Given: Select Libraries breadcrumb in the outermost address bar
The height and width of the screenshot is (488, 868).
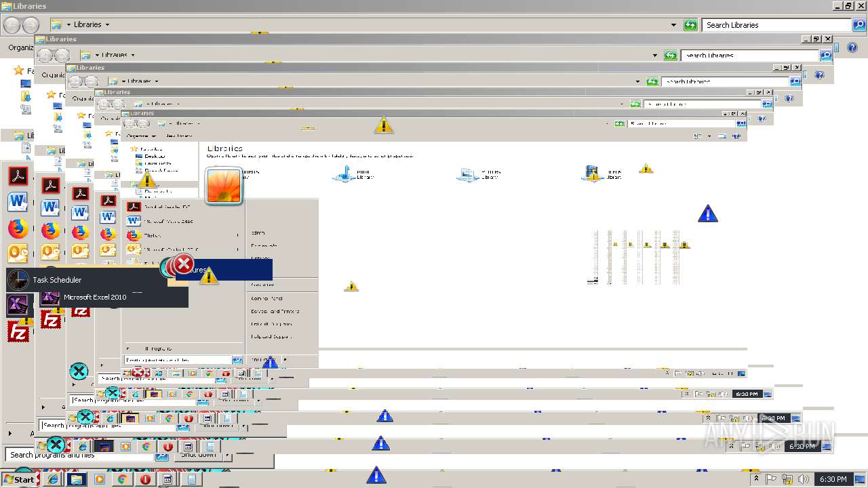Looking at the screenshot, I should tap(87, 24).
